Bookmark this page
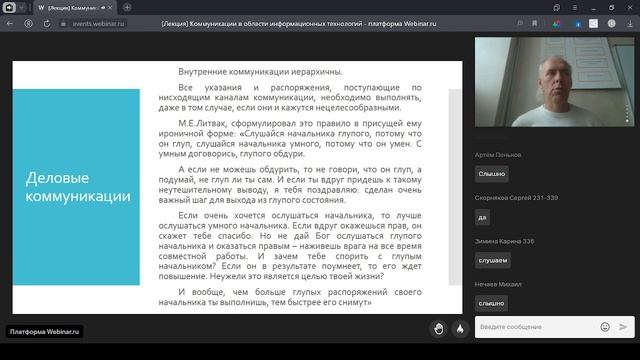Screen dimensions: 640x360 point(534,24)
